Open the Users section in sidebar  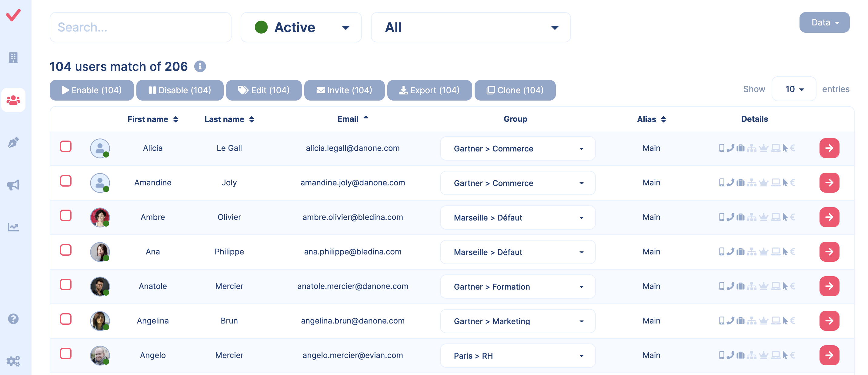[x=13, y=100]
